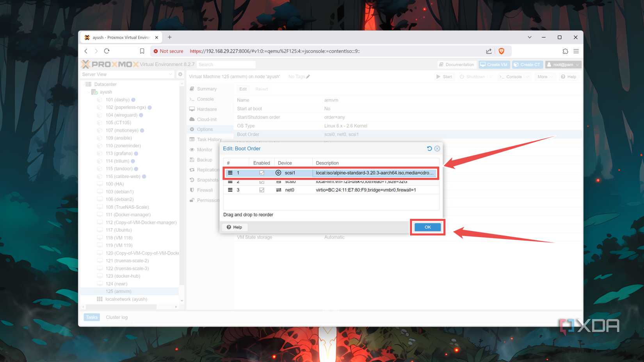Image resolution: width=644 pixels, height=362 pixels.
Task: Click the Device column header
Action: tap(294, 163)
